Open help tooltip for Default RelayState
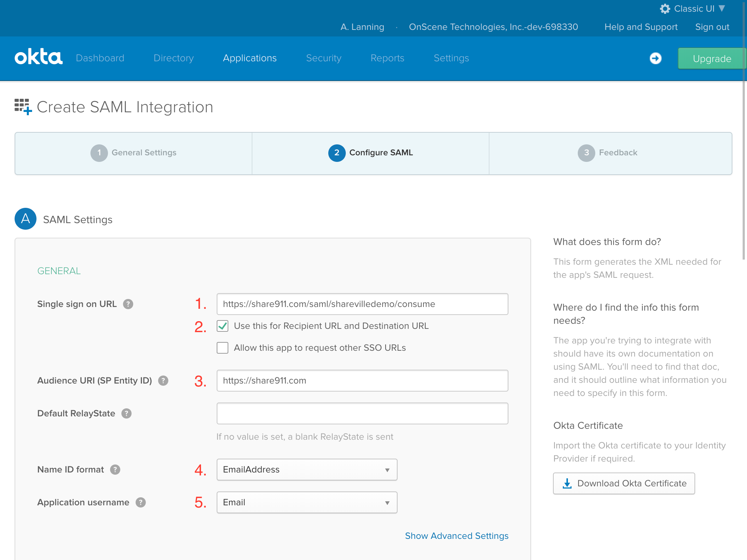Screen dimensions: 747x560 [x=126, y=413]
